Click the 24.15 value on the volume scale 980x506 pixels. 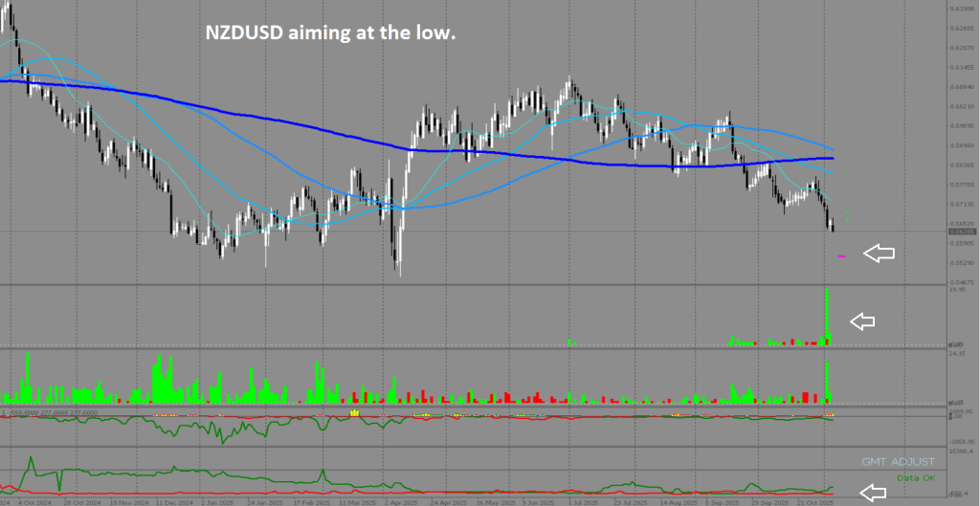coord(955,354)
